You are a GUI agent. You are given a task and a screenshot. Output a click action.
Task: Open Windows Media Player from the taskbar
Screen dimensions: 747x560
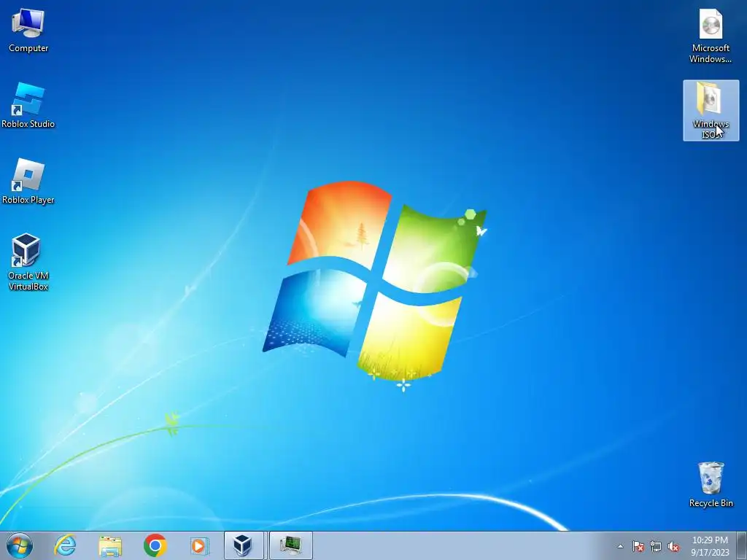(x=199, y=545)
